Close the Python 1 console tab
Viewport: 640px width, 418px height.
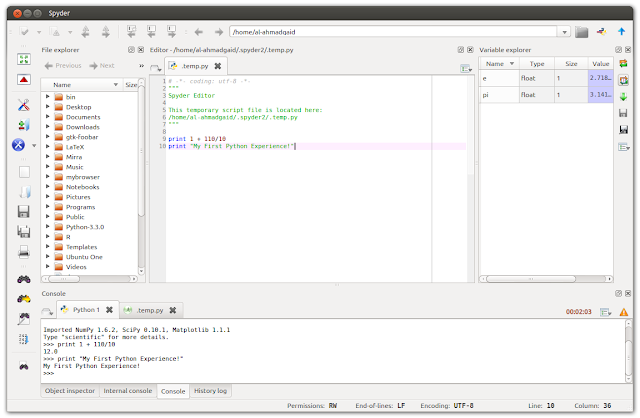[x=109, y=310]
